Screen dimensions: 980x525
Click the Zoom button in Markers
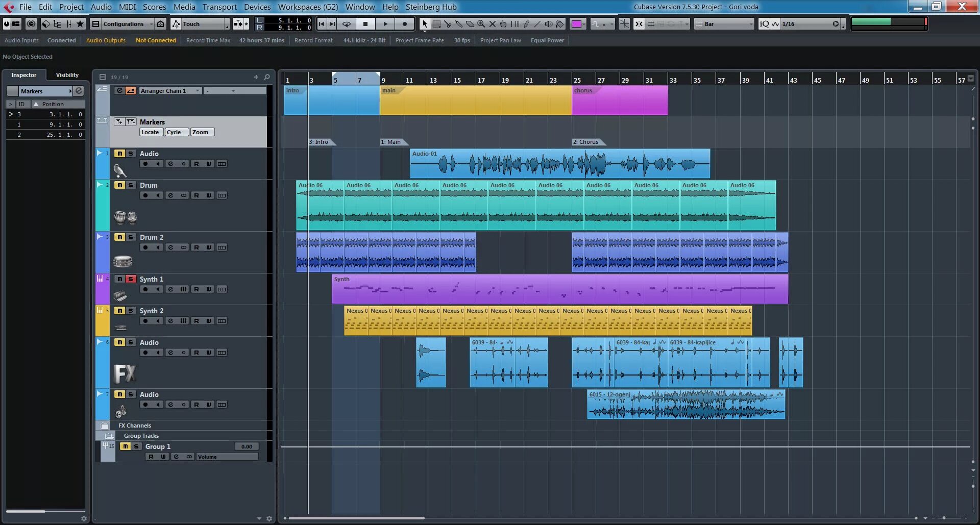point(200,132)
